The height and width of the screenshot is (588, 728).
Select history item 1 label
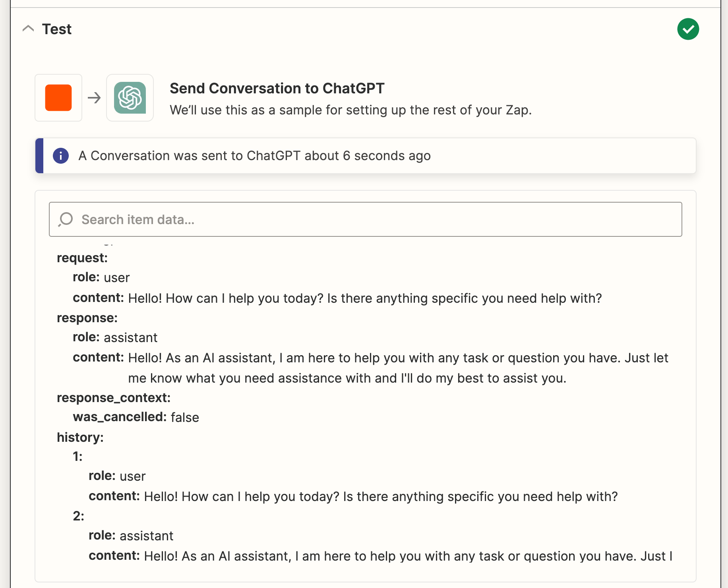pos(77,456)
